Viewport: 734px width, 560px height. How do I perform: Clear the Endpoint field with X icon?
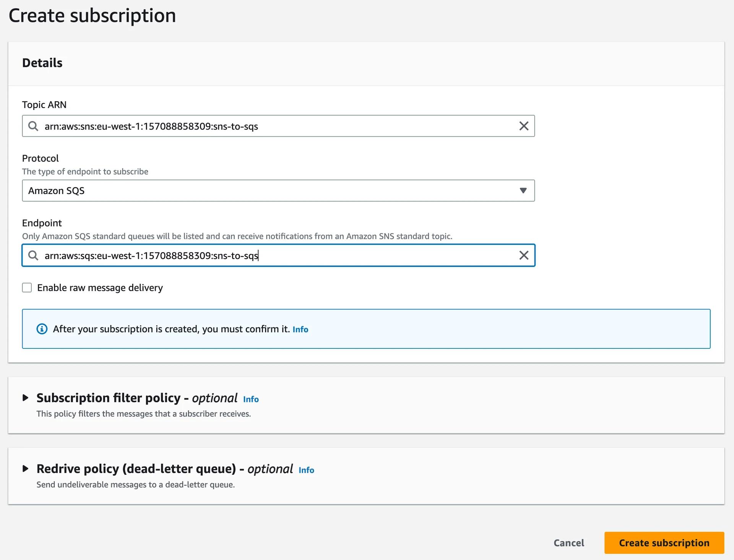pos(524,255)
